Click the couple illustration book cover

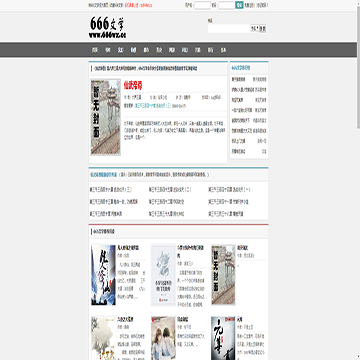(x=163, y=338)
